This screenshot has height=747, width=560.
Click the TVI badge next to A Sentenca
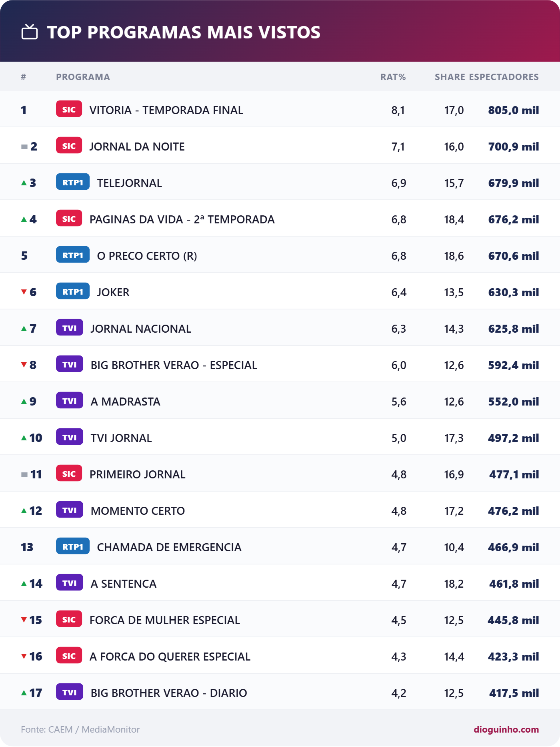(70, 583)
